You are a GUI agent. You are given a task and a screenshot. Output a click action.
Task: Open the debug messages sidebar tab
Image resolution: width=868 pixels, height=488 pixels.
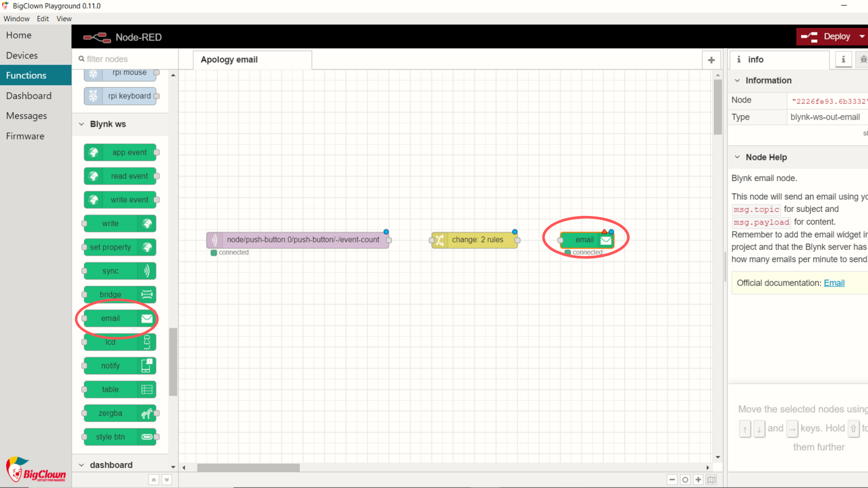coord(863,60)
